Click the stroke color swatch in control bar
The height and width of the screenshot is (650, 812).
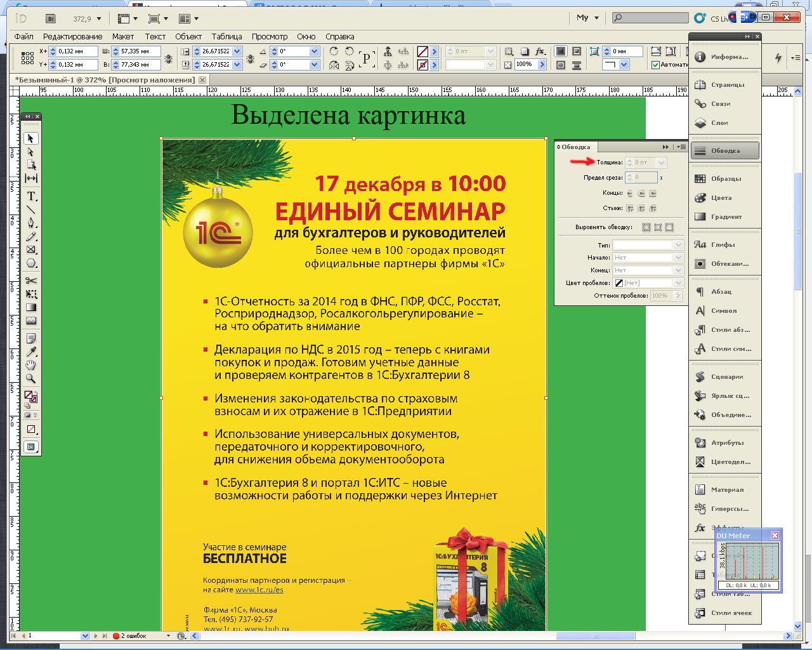point(422,65)
